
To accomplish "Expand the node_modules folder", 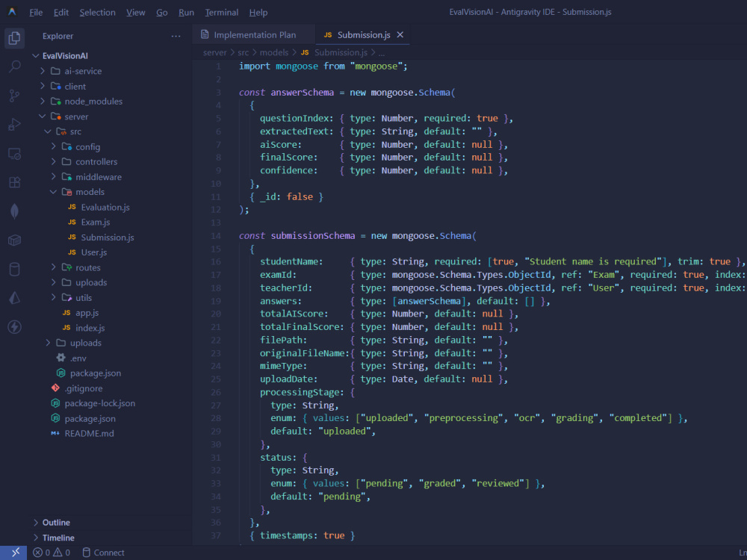I will 43,101.
